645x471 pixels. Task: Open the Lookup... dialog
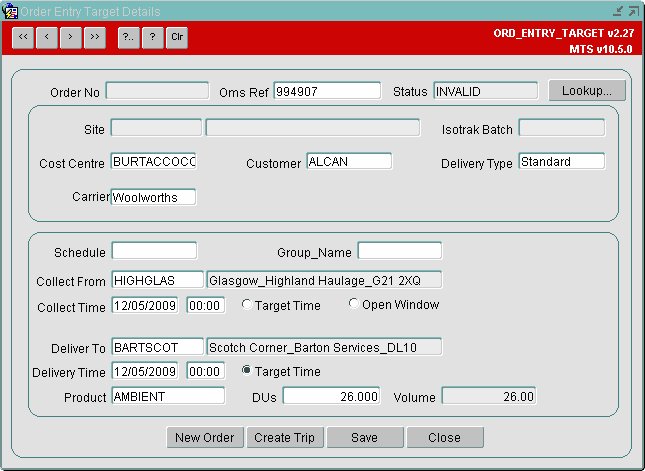587,90
